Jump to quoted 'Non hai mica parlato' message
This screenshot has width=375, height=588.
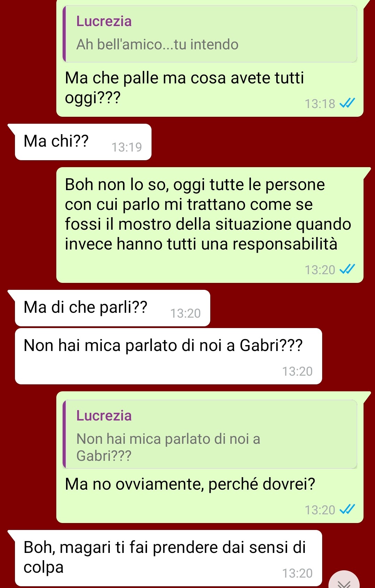[x=210, y=434]
